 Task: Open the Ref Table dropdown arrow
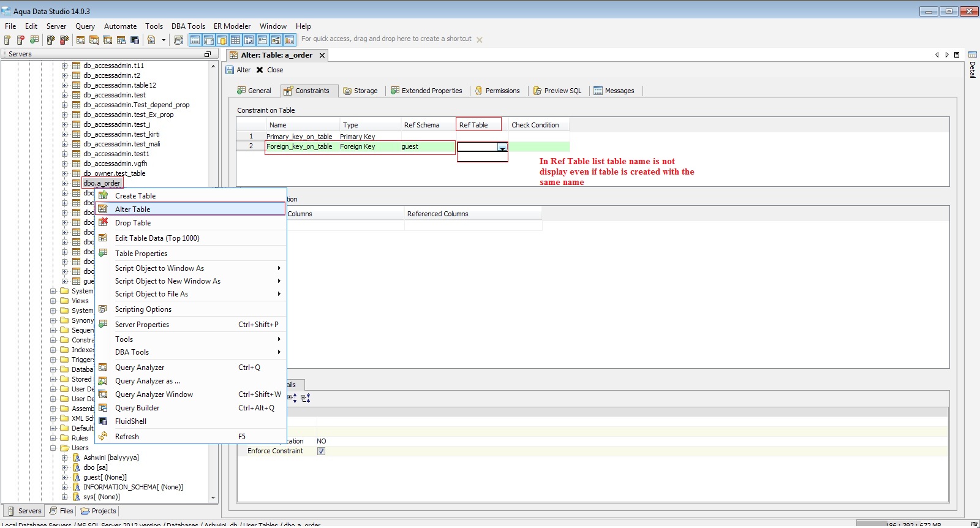pos(502,147)
